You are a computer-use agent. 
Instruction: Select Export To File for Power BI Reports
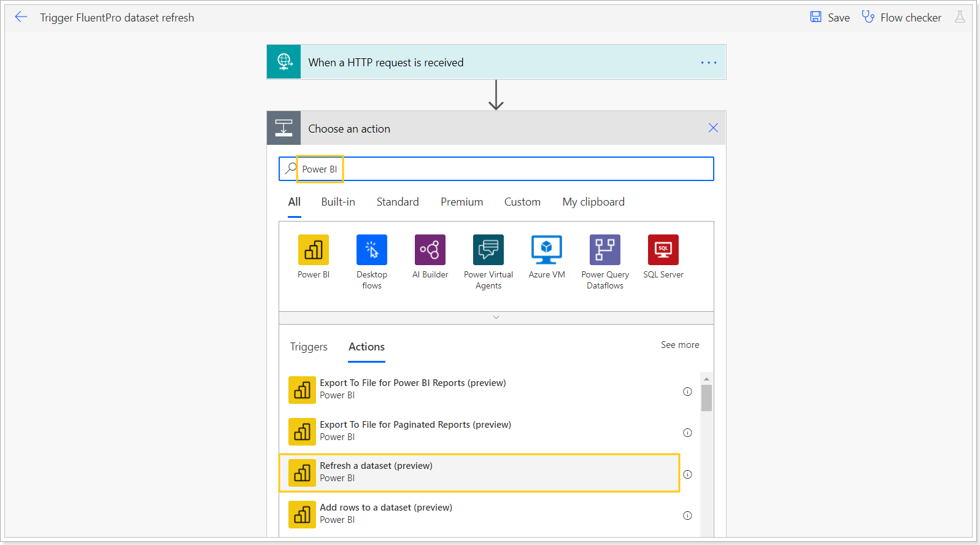click(x=479, y=390)
